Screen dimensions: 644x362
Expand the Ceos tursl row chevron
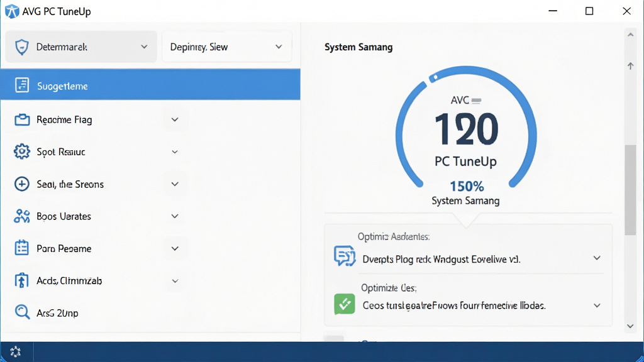point(597,306)
